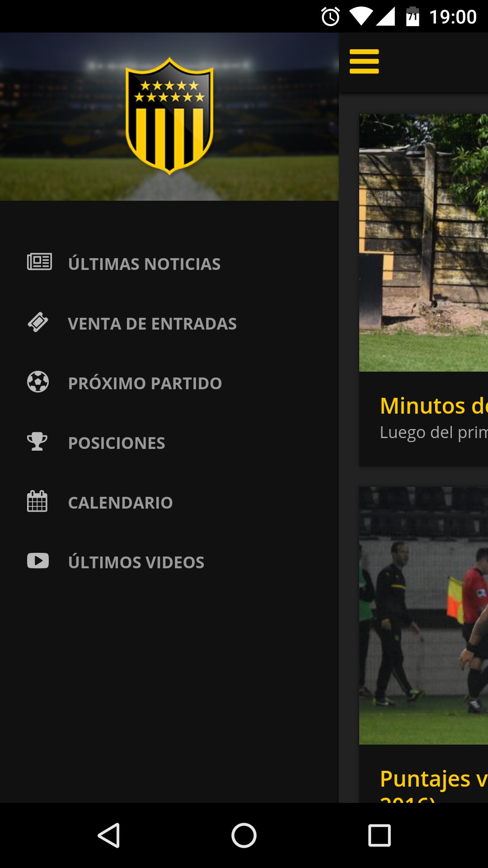Click the newspaper icon for latest news
The height and width of the screenshot is (868, 488).
click(39, 262)
